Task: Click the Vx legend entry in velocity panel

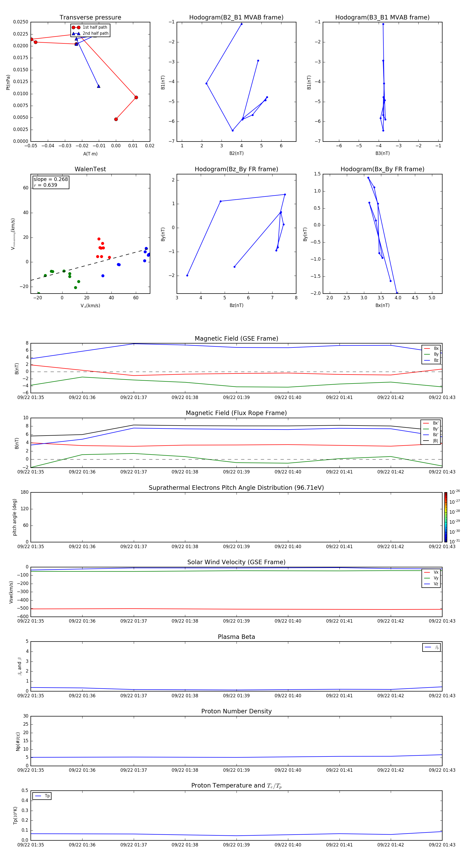Action: [x=431, y=572]
